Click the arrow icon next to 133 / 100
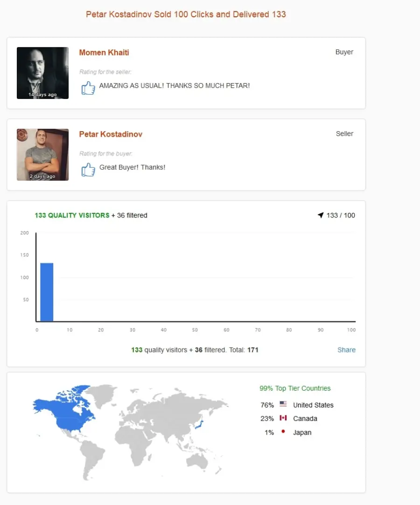Viewport: 420px width, 505px height. (x=321, y=215)
